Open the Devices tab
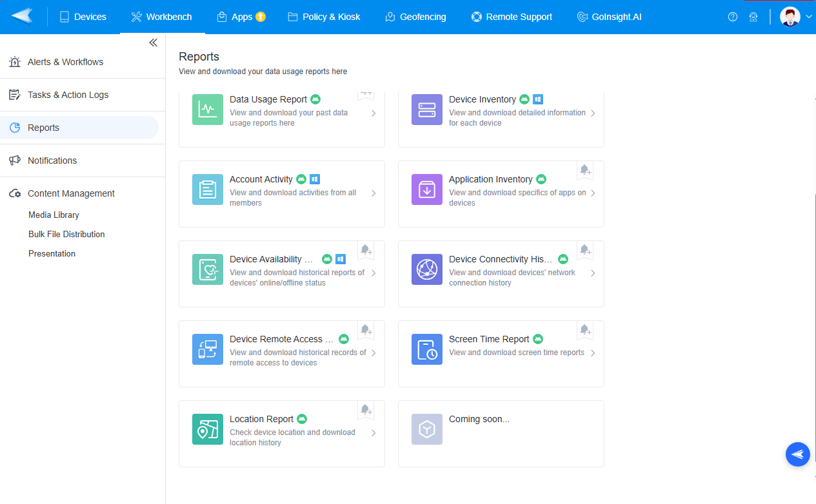Viewport: 816px width, 504px height. coord(83,17)
